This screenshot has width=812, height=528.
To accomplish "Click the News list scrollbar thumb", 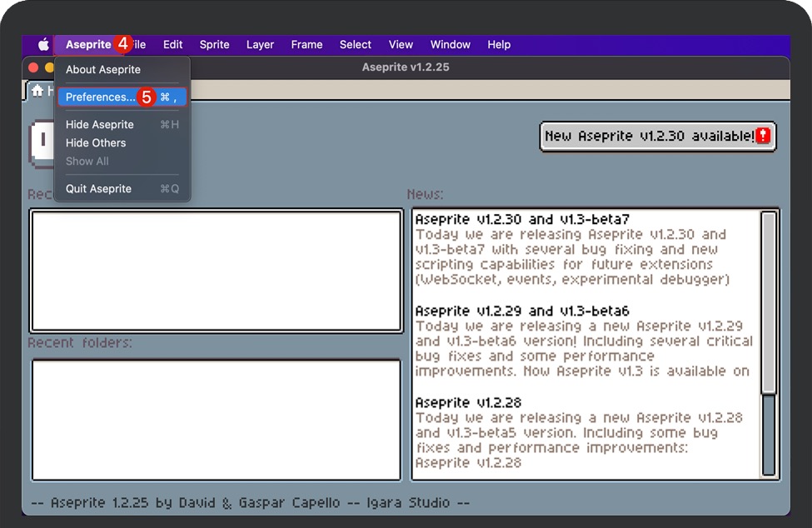I will point(769,302).
